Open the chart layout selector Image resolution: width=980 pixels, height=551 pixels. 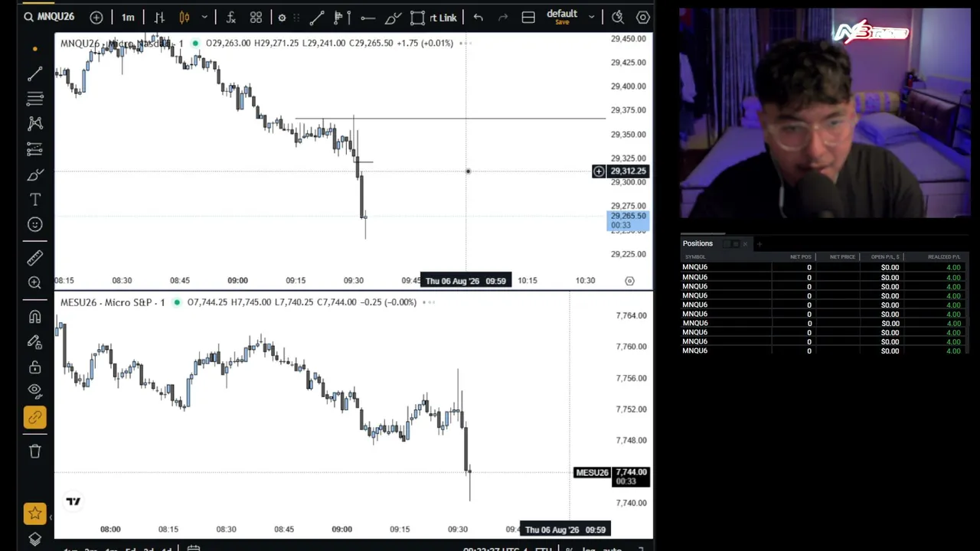[x=528, y=17]
